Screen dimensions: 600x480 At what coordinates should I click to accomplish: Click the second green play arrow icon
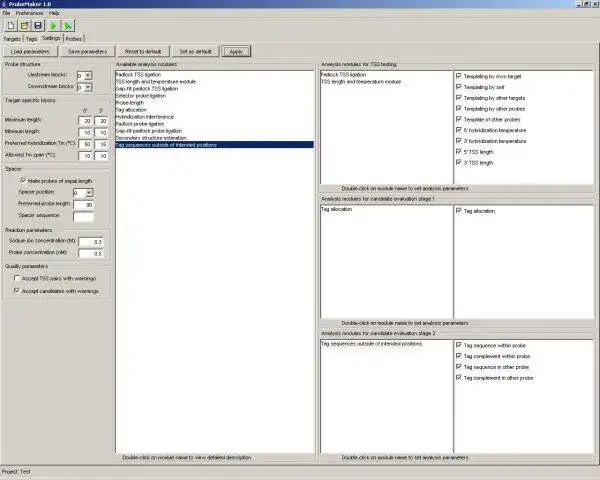(68, 26)
